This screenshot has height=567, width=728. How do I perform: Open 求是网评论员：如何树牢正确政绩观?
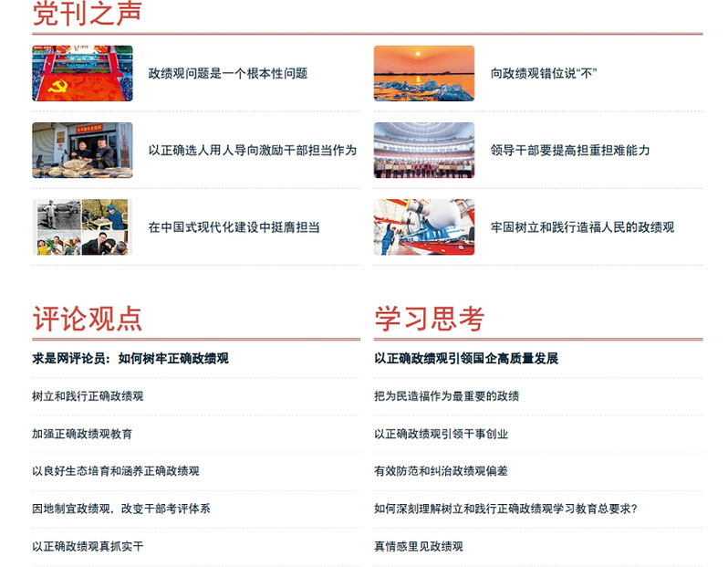(x=130, y=359)
